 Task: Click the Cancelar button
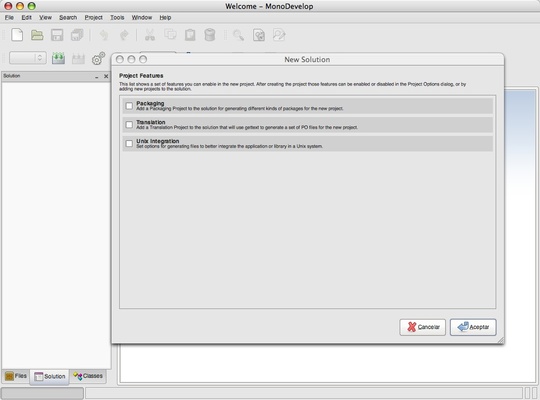point(423,327)
